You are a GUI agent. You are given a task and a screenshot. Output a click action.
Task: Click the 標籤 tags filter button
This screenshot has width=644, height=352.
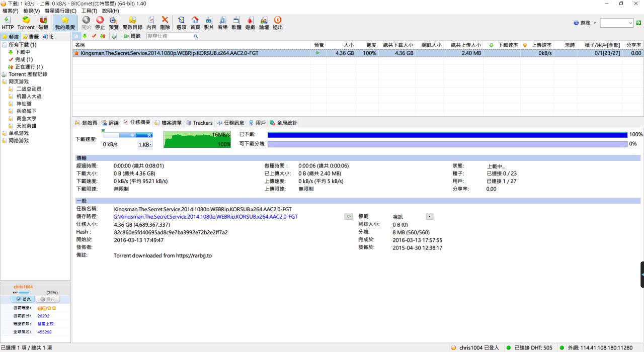coord(132,36)
